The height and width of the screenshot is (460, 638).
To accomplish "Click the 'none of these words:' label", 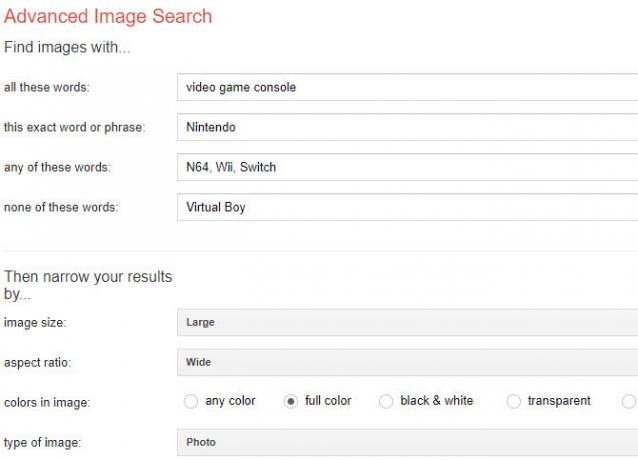I will pos(61,207).
